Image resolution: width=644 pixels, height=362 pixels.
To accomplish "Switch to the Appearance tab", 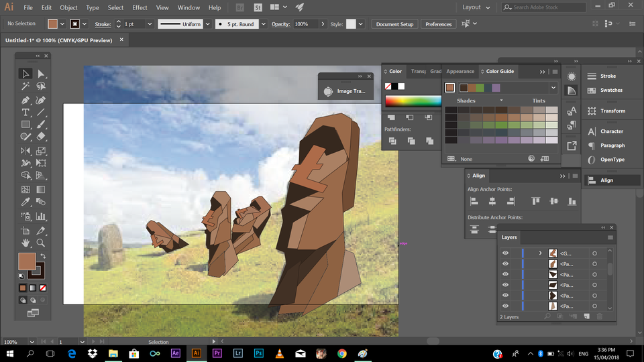I will (460, 71).
